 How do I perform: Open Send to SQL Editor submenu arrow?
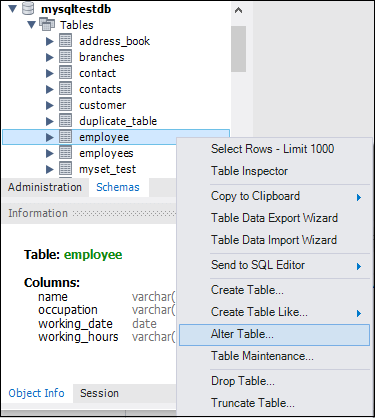click(359, 266)
